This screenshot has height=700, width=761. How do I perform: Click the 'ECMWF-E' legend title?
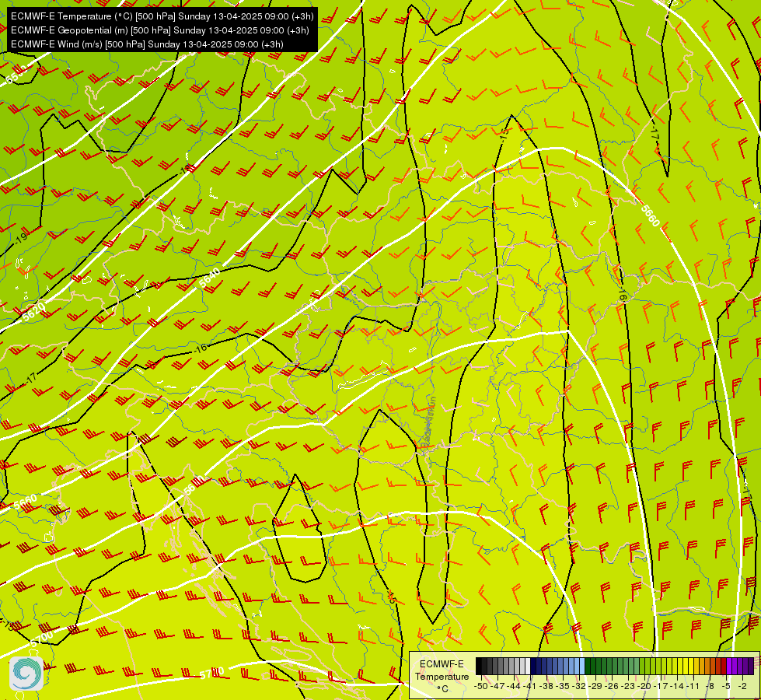click(x=442, y=664)
